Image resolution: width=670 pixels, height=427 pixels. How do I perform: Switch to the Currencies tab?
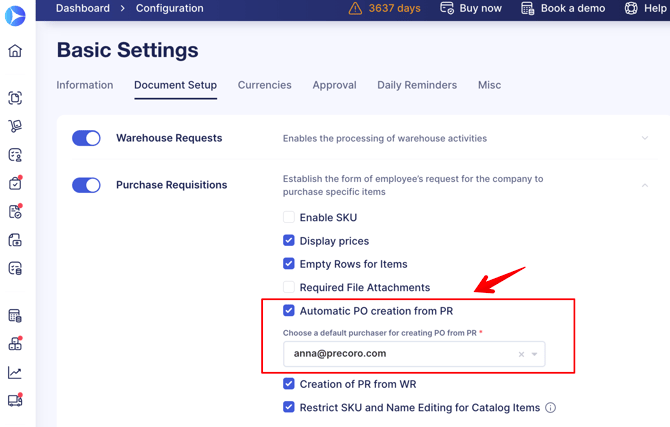point(264,85)
